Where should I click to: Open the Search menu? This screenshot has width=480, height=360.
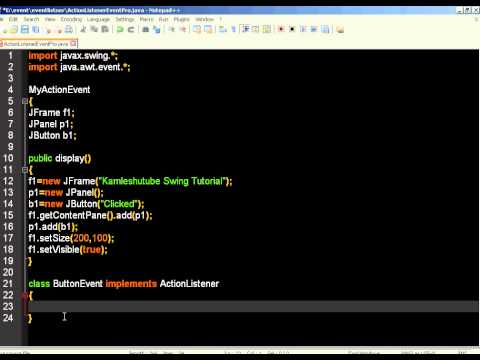(x=31, y=20)
